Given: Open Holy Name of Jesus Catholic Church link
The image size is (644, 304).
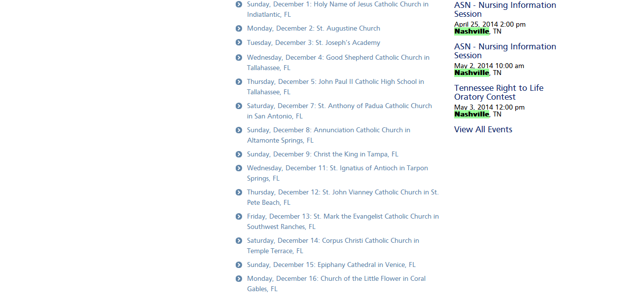Looking at the screenshot, I should 338,9.
